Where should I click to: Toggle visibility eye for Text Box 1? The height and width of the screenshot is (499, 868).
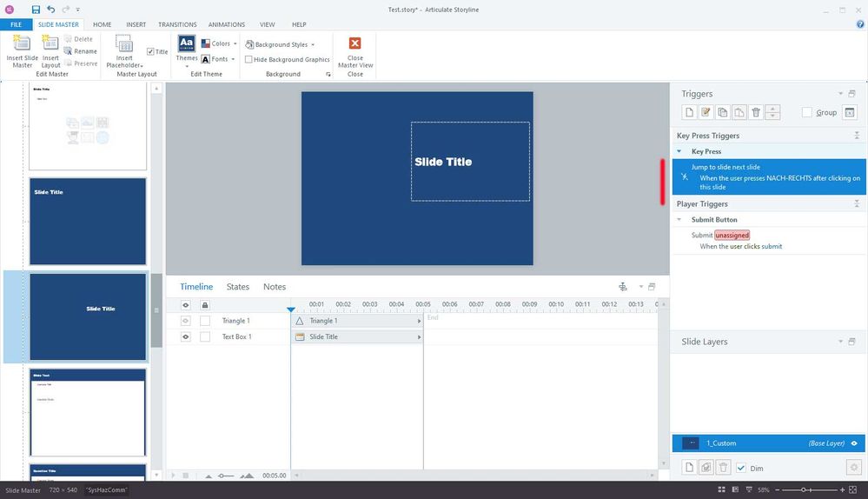coord(185,336)
